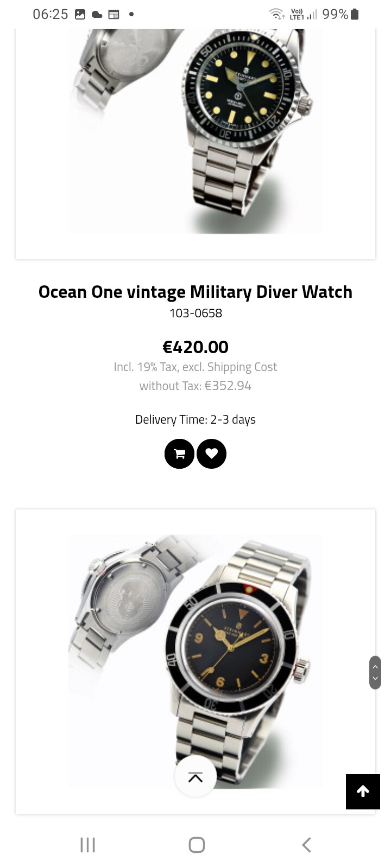Go back with the Android back arrow
Image resolution: width=391 pixels, height=868 pixels.
[306, 845]
